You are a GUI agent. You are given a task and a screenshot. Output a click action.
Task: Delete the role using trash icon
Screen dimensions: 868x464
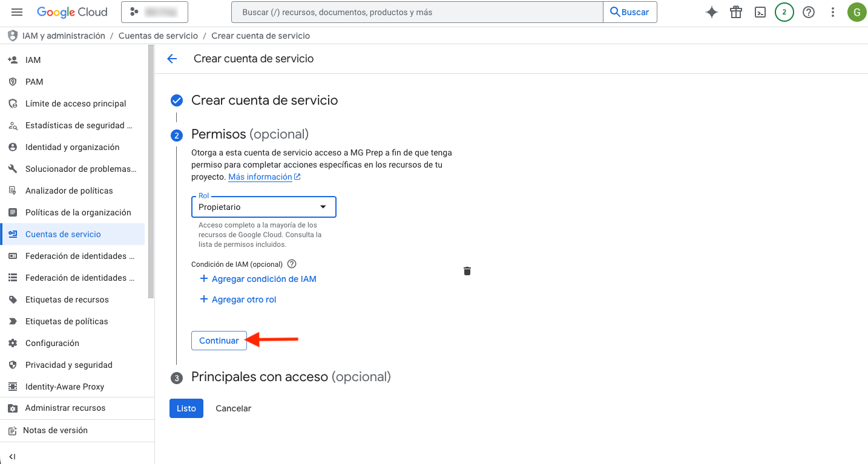(x=467, y=271)
